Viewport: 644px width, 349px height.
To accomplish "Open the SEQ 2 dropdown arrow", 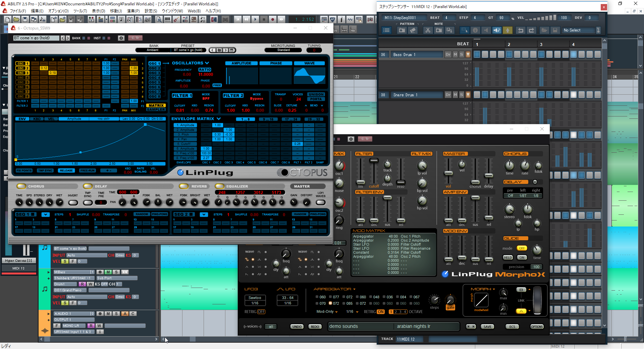I will [204, 214].
